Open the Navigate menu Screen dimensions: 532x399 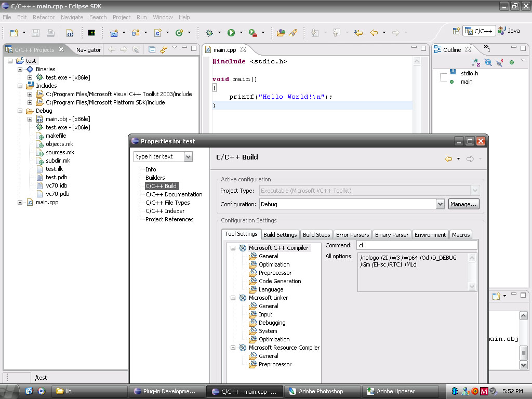pyautogui.click(x=72, y=17)
